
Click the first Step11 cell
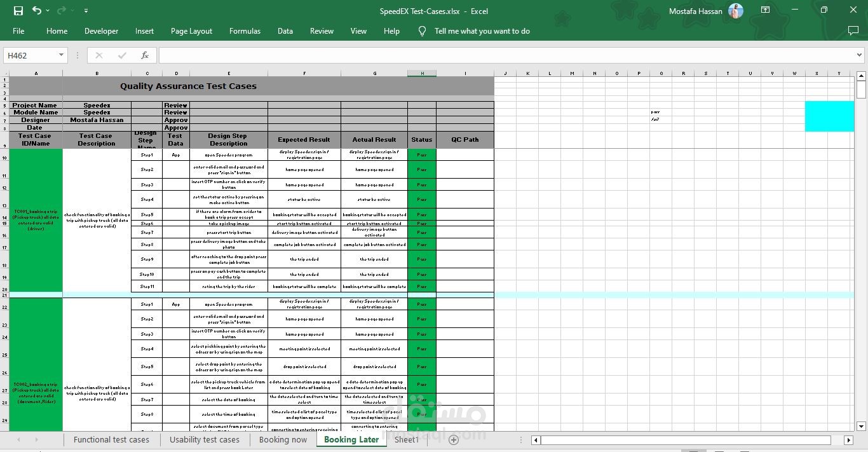(x=147, y=286)
